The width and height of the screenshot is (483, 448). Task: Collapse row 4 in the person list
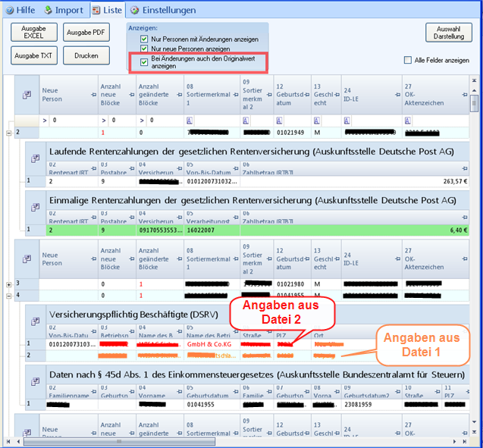(x=8, y=296)
